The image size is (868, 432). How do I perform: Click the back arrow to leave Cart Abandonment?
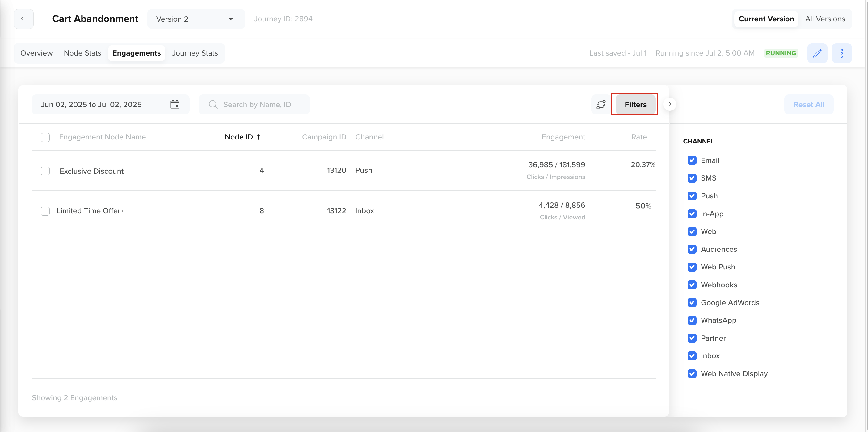[x=23, y=19]
